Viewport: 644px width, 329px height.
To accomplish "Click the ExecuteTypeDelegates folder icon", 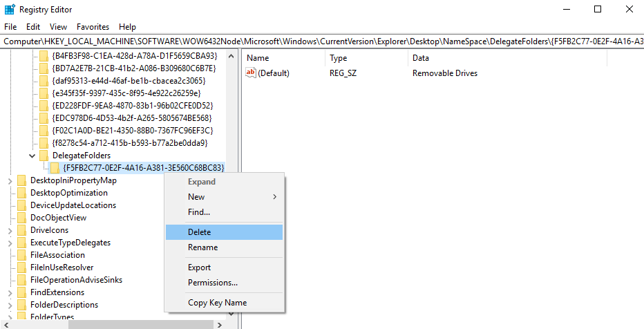I will point(22,243).
